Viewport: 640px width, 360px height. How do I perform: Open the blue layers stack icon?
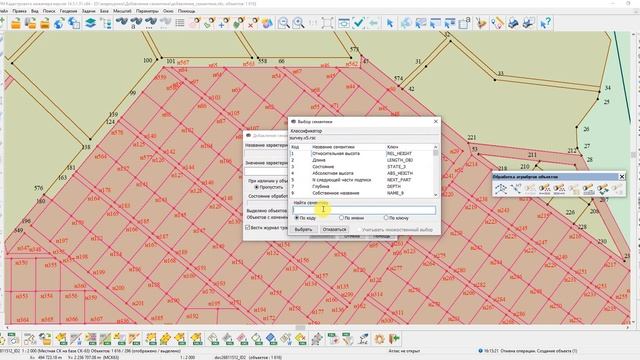[90, 23]
